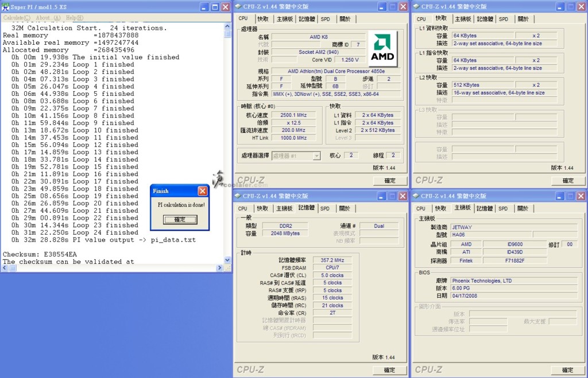Close the CPU-Z mainboard window
Screen dimensions: 588x378
[x=581, y=196]
